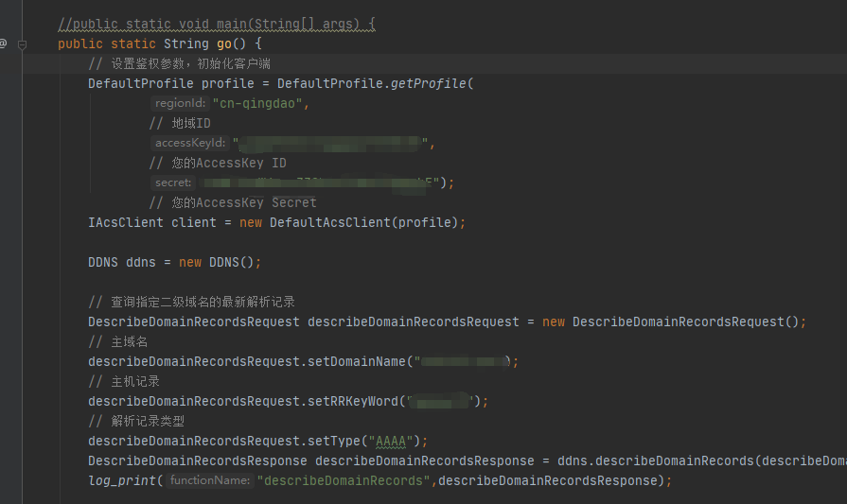This screenshot has height=504, width=847.
Task: Click the "new DescribeDomainRecordsRequest()" constructor
Action: (x=670, y=322)
